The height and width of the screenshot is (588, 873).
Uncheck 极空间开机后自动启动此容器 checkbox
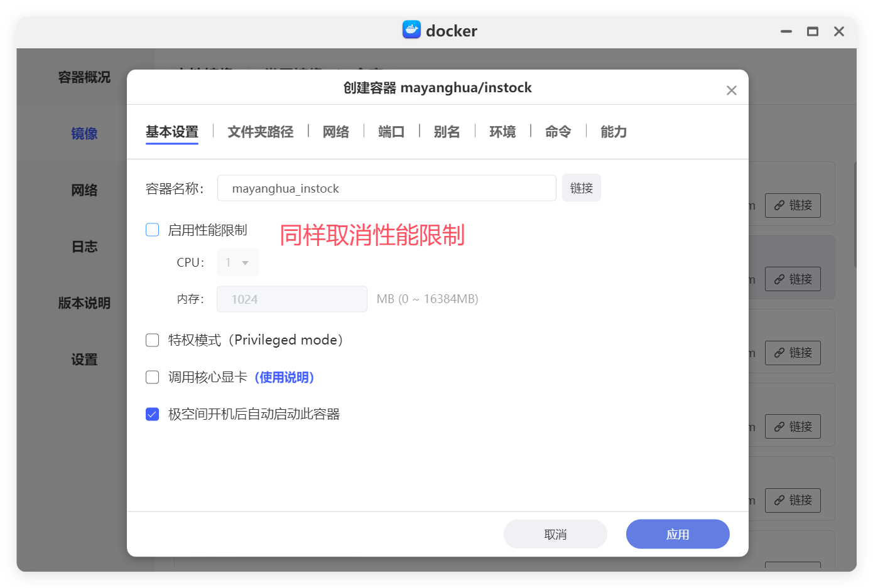coord(153,414)
